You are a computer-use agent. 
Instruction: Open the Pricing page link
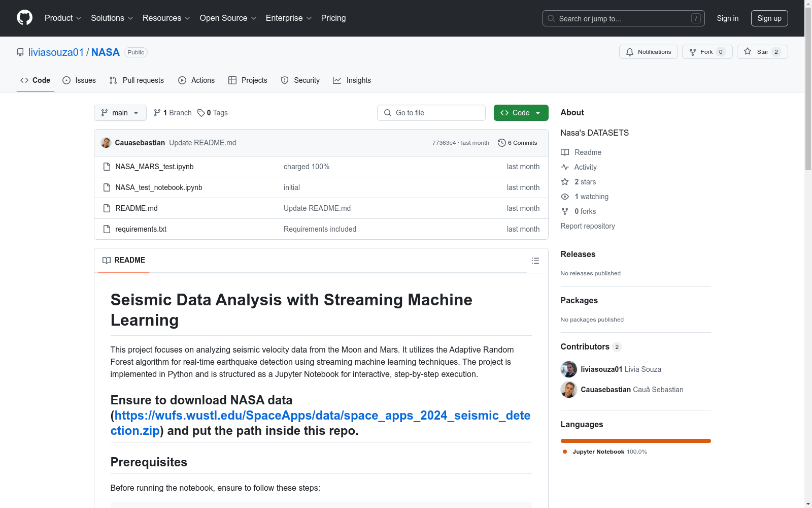click(x=333, y=18)
